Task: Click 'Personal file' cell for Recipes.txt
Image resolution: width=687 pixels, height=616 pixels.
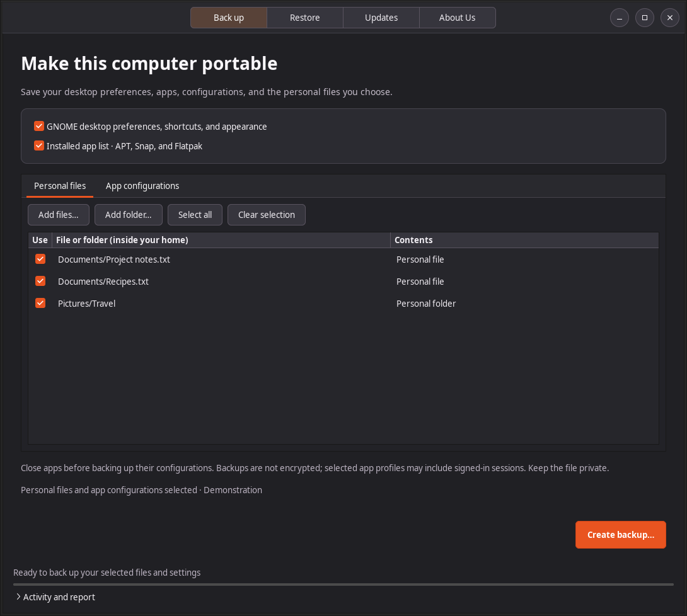Action: click(420, 282)
